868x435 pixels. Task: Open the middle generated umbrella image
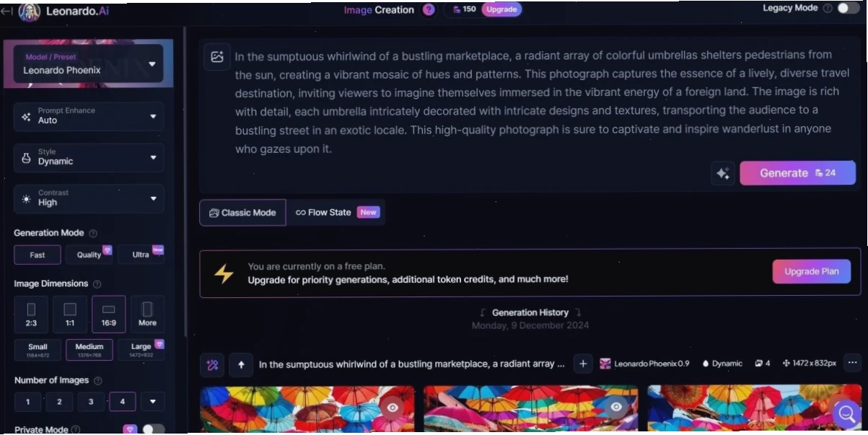[x=531, y=410]
